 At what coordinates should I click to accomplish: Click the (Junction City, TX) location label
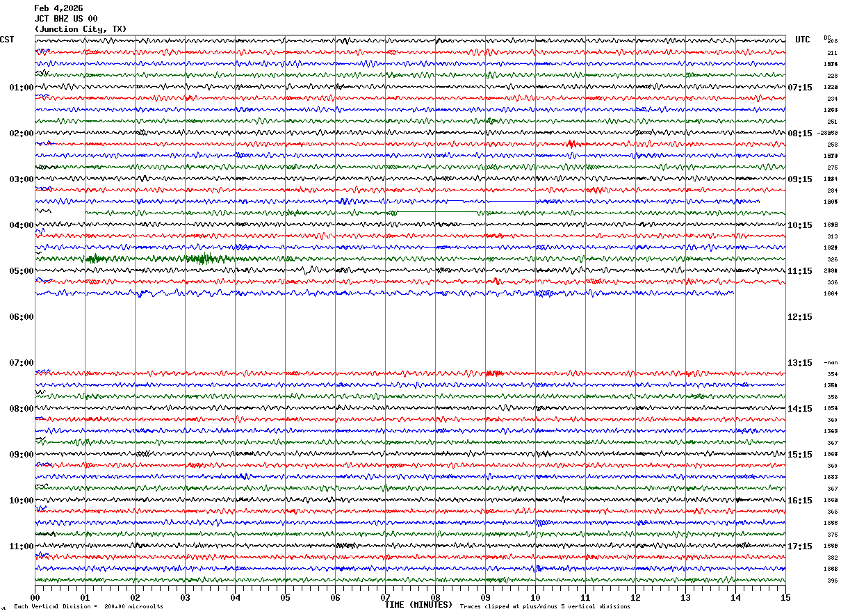(x=81, y=29)
